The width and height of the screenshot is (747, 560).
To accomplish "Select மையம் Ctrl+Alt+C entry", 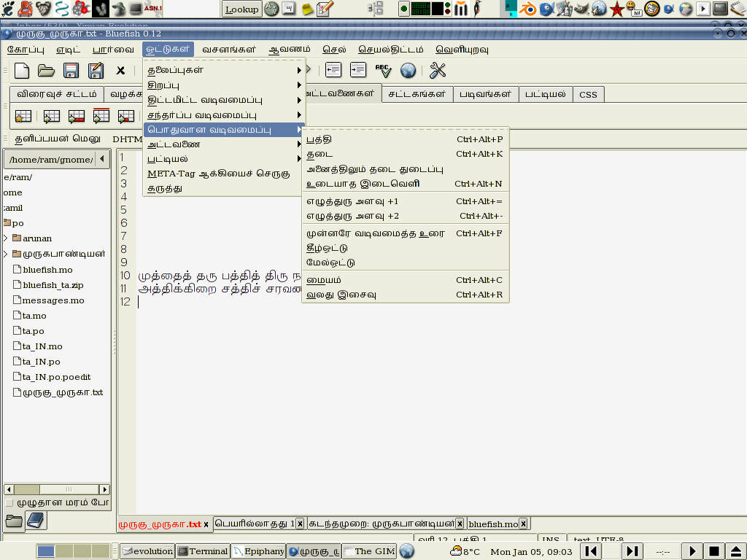I will click(406, 280).
